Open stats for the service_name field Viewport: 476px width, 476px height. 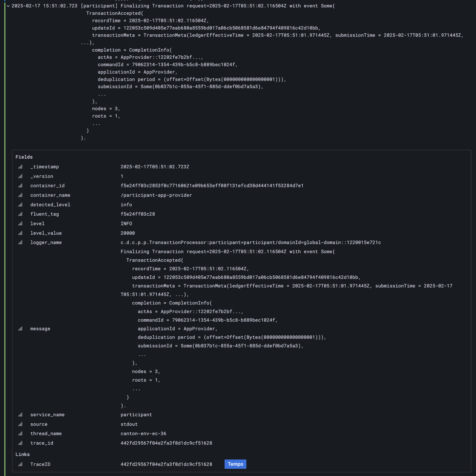click(x=20, y=415)
